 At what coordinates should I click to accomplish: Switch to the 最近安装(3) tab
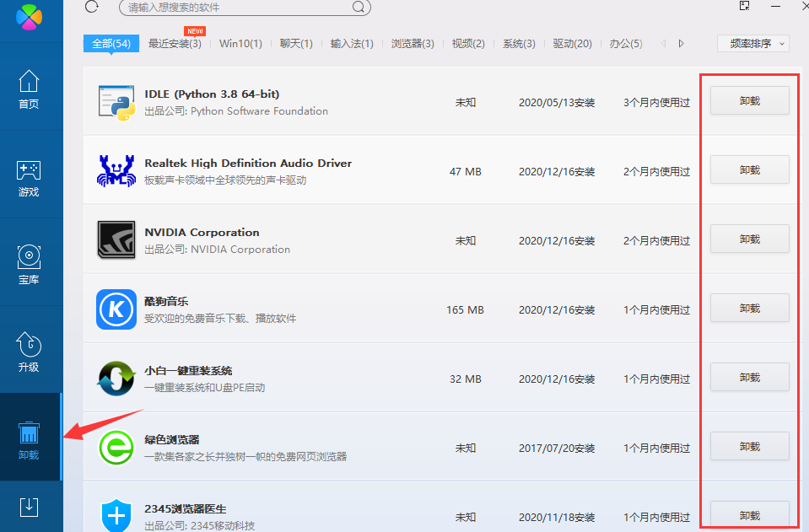(x=175, y=44)
